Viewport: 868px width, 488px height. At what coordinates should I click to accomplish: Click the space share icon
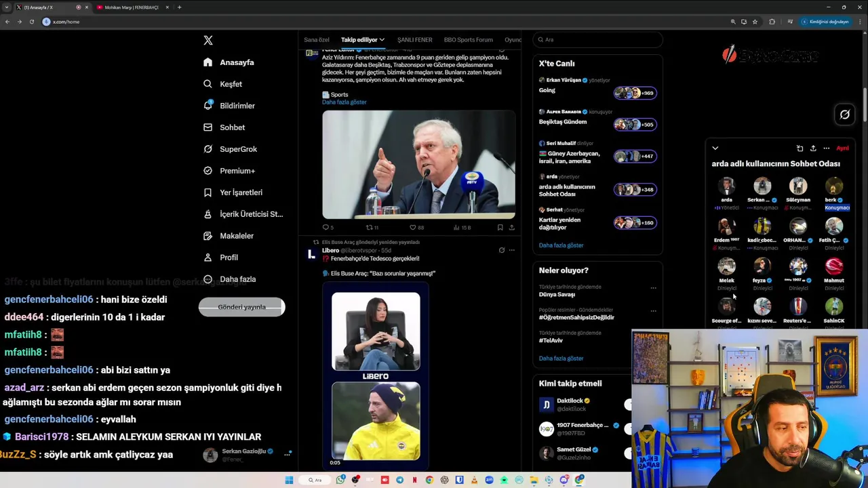(813, 148)
